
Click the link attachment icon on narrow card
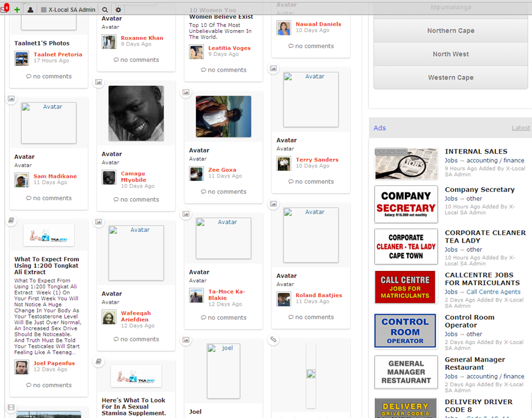coord(273,339)
